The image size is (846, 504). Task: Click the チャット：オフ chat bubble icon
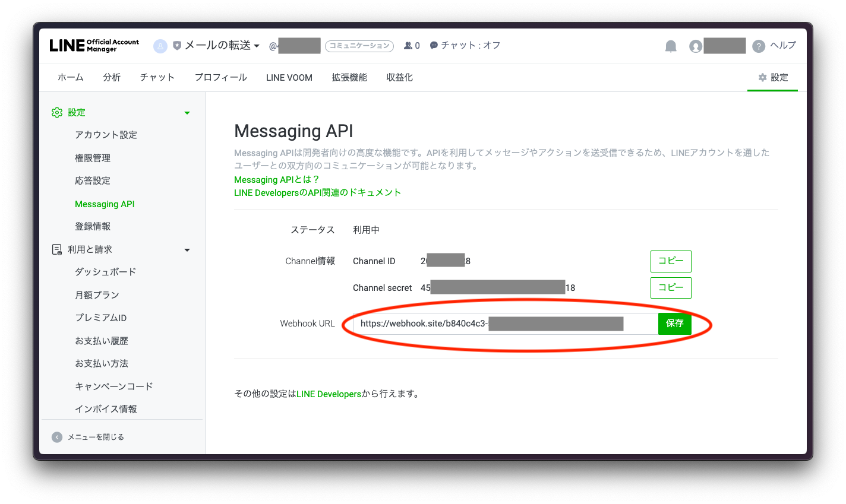click(433, 45)
